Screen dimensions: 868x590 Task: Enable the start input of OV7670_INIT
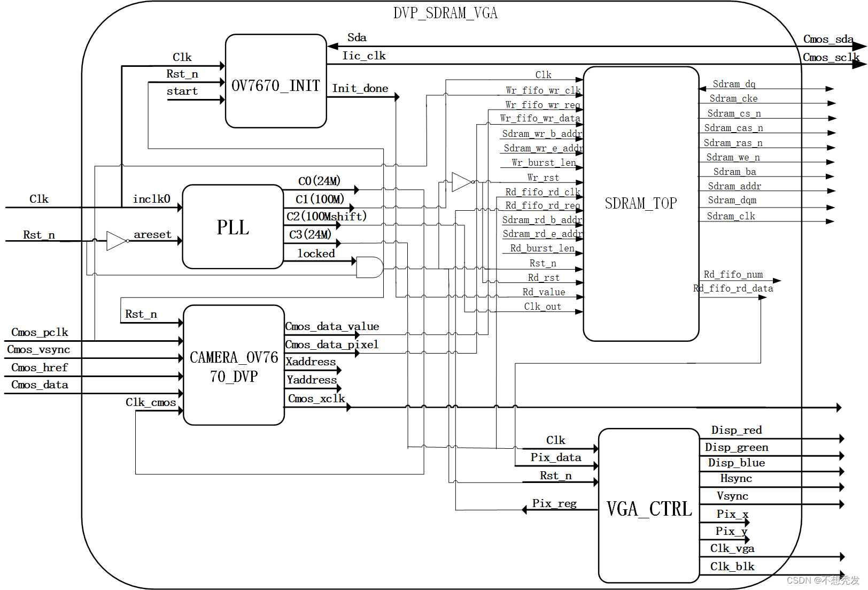click(183, 91)
